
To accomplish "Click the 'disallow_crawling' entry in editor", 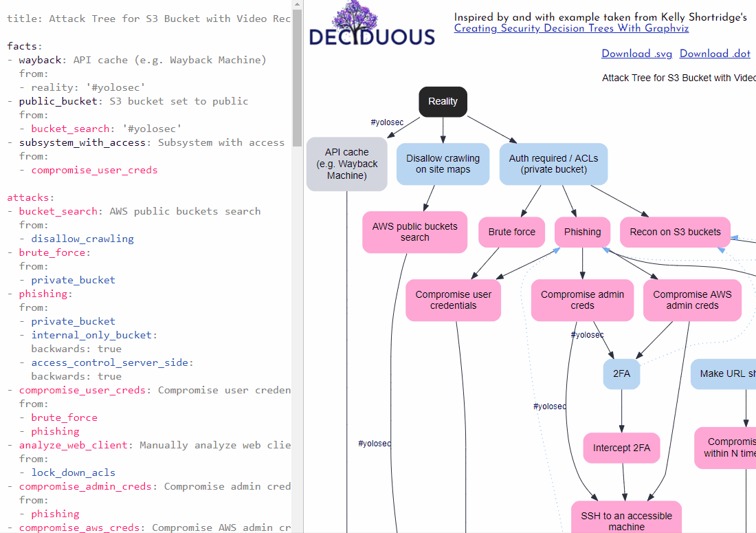I will [82, 239].
